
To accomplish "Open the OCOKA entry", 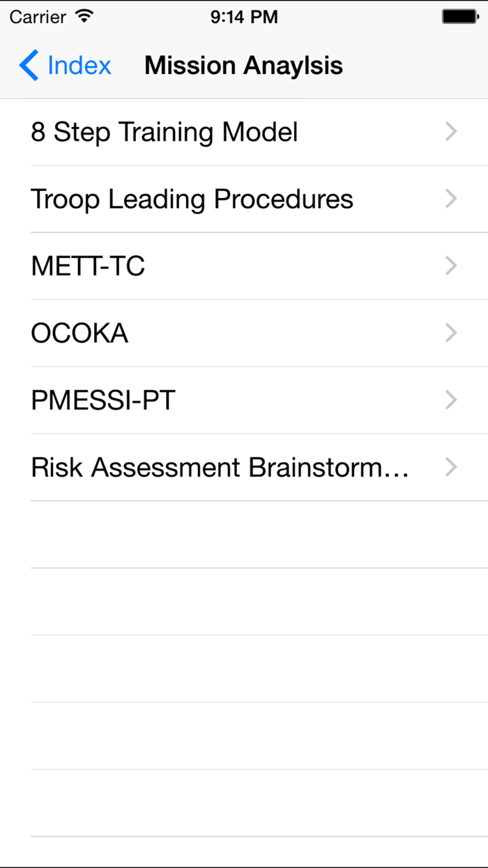I will pyautogui.click(x=79, y=333).
